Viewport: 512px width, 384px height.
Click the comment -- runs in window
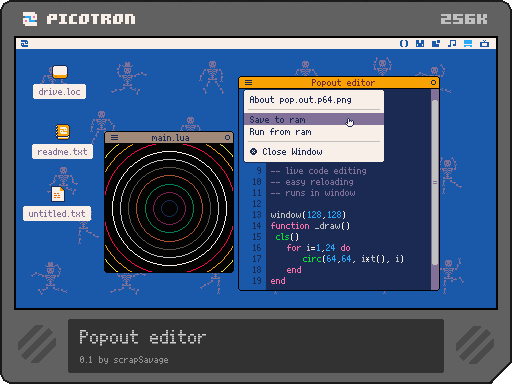(x=313, y=193)
